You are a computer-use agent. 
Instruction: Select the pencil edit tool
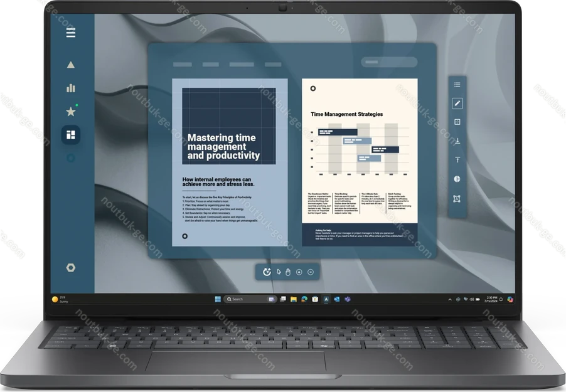457,103
